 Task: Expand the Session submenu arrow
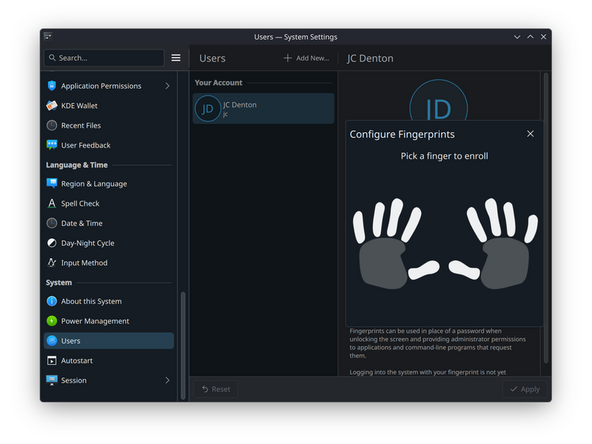(x=167, y=380)
